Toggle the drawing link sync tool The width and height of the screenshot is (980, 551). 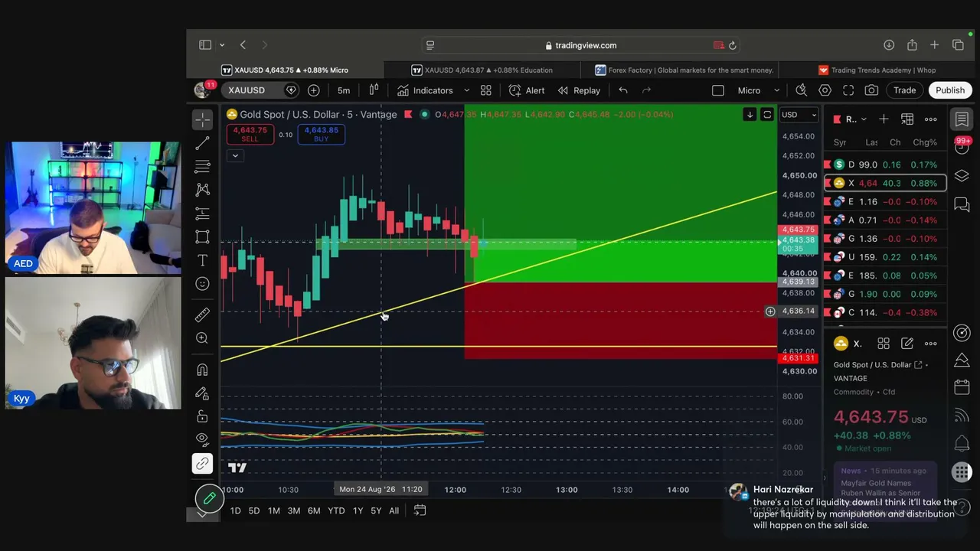click(x=202, y=464)
